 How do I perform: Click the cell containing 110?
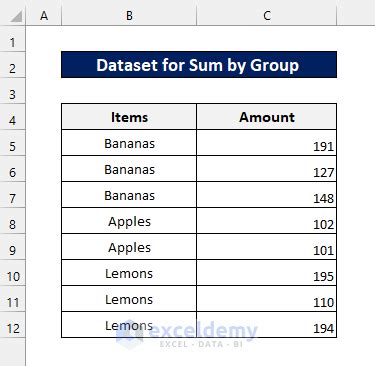pyautogui.click(x=267, y=299)
